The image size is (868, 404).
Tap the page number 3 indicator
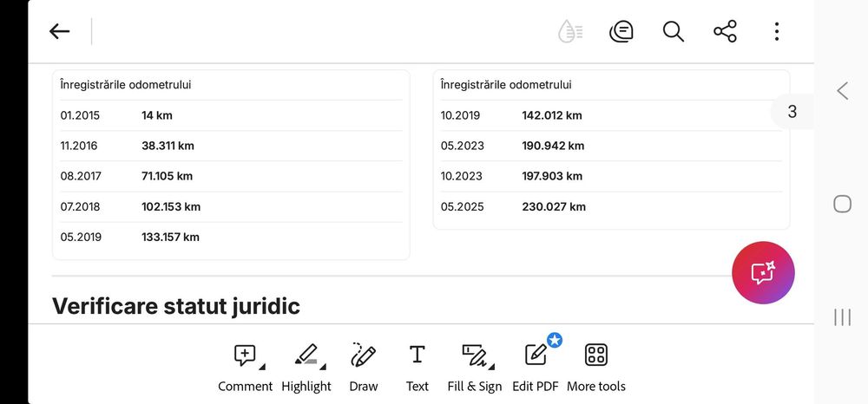792,111
